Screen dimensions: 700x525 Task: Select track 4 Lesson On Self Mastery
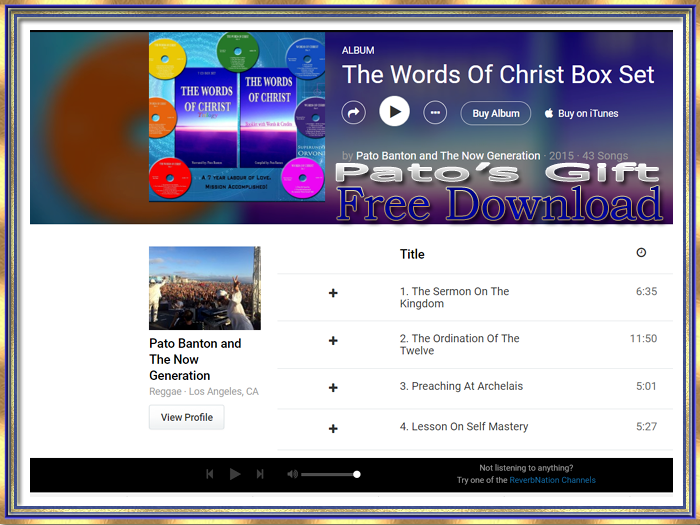tap(464, 427)
